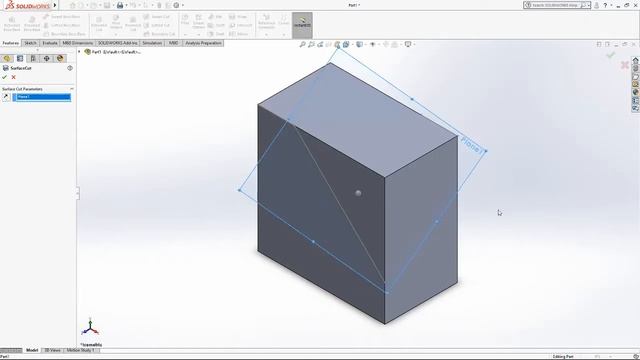Click the Plane1 label in the viewport
The height and width of the screenshot is (360, 640).
click(472, 145)
